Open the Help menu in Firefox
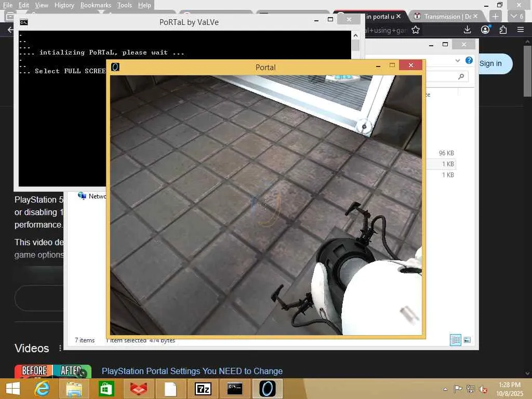 pos(144,5)
